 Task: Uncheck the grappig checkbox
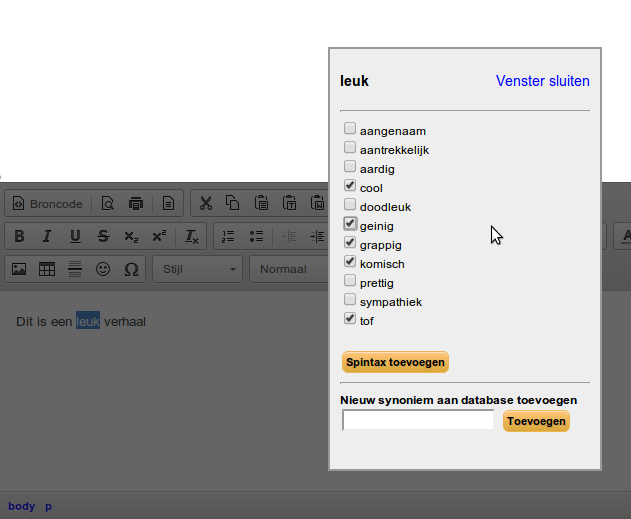pyautogui.click(x=350, y=242)
